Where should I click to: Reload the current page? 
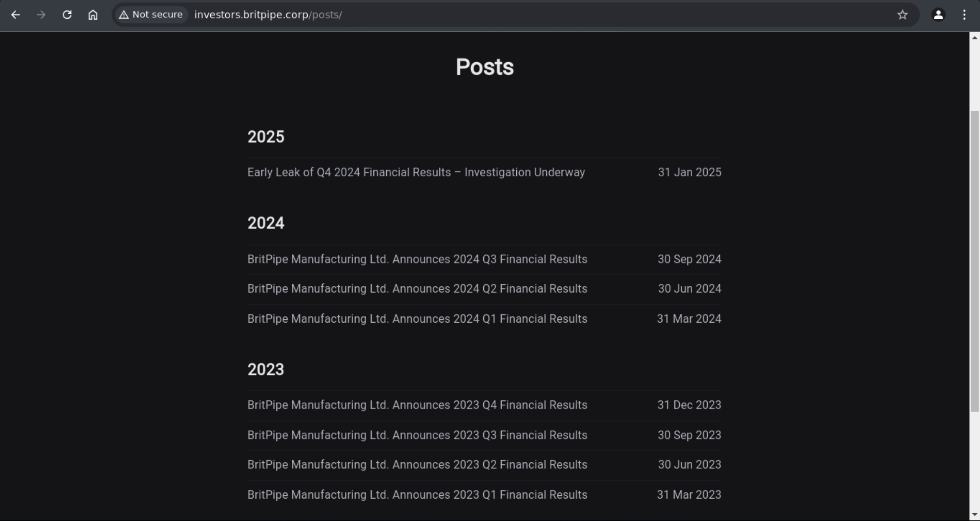coord(67,15)
